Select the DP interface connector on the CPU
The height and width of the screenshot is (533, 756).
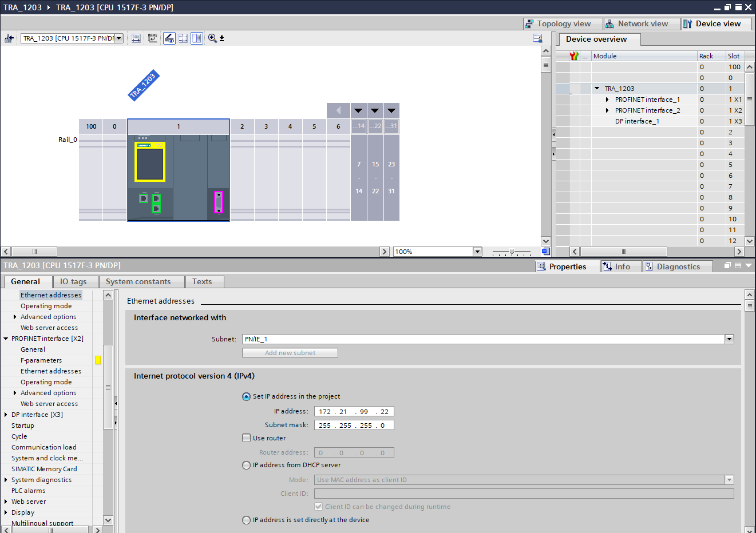click(x=218, y=202)
